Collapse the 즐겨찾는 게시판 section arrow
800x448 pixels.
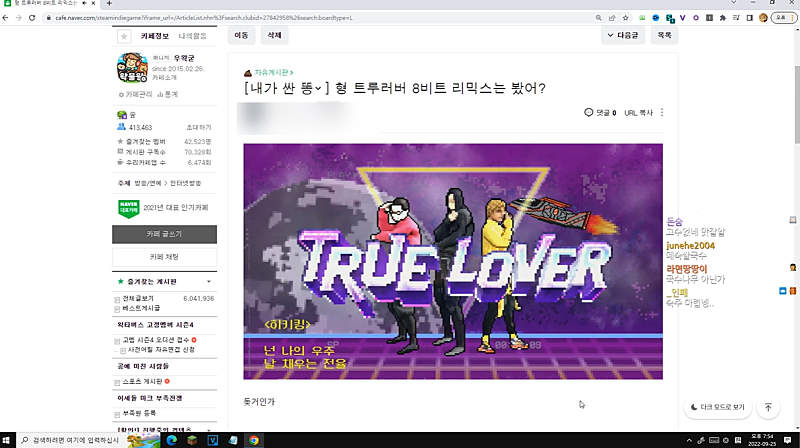pyautogui.click(x=209, y=282)
